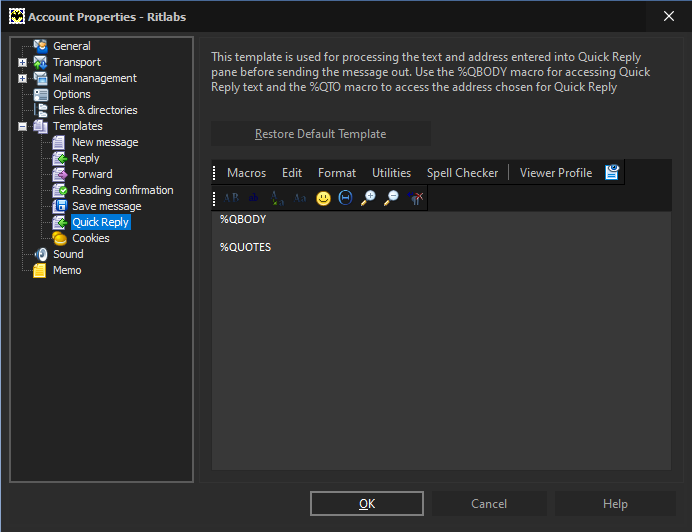Confirm with the OK button
692x532 pixels.
pyautogui.click(x=367, y=503)
